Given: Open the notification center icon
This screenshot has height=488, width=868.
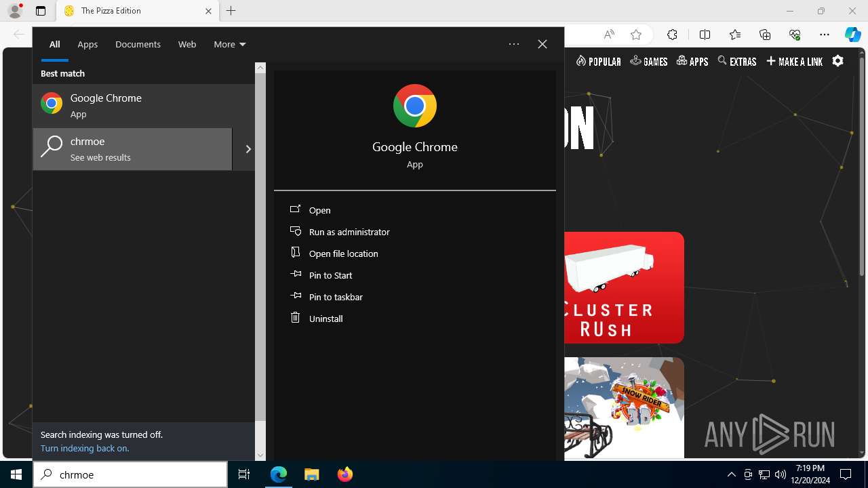Looking at the screenshot, I should pos(846,474).
